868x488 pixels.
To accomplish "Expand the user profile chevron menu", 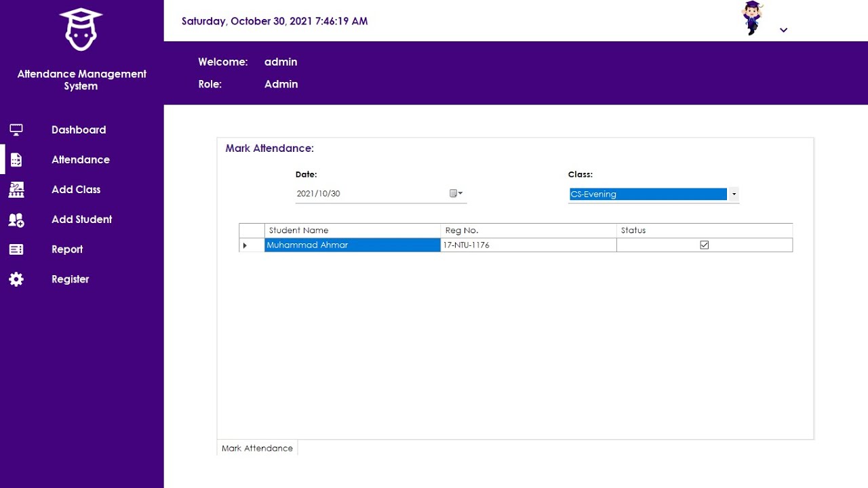I will 783,30.
